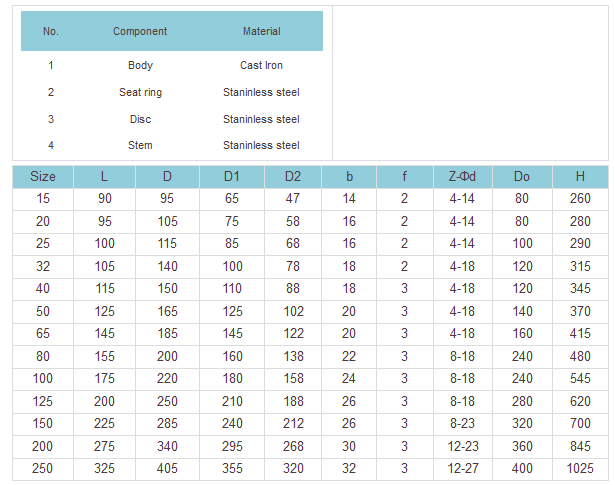Select the Disc component cell
The height and width of the screenshot is (485, 615).
point(140,119)
